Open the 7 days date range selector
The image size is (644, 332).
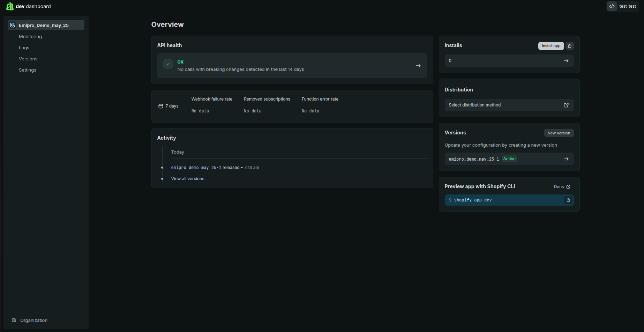[169, 106]
